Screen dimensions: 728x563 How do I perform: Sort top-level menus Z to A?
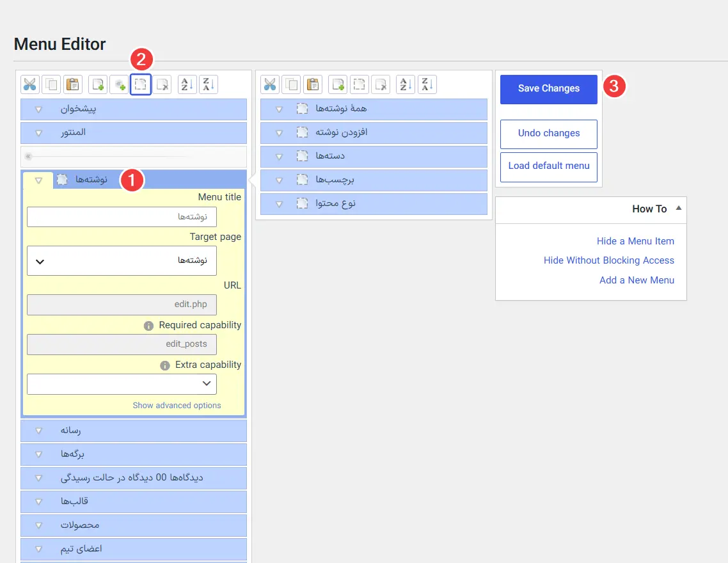(x=209, y=84)
